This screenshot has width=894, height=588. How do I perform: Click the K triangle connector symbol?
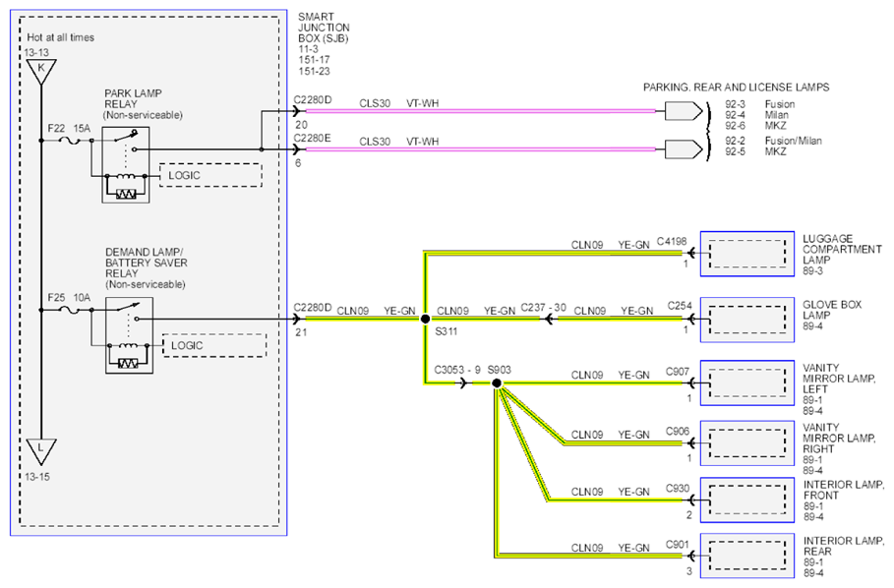(41, 71)
